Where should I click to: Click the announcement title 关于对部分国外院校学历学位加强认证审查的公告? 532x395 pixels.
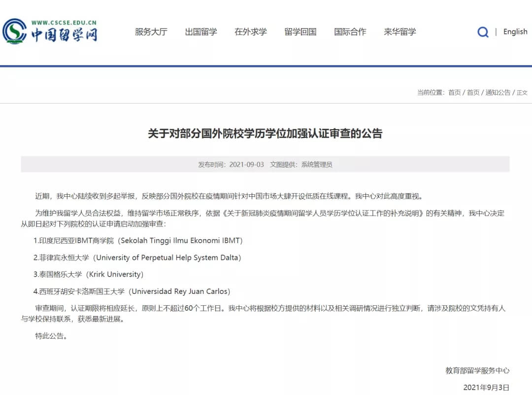coord(265,133)
